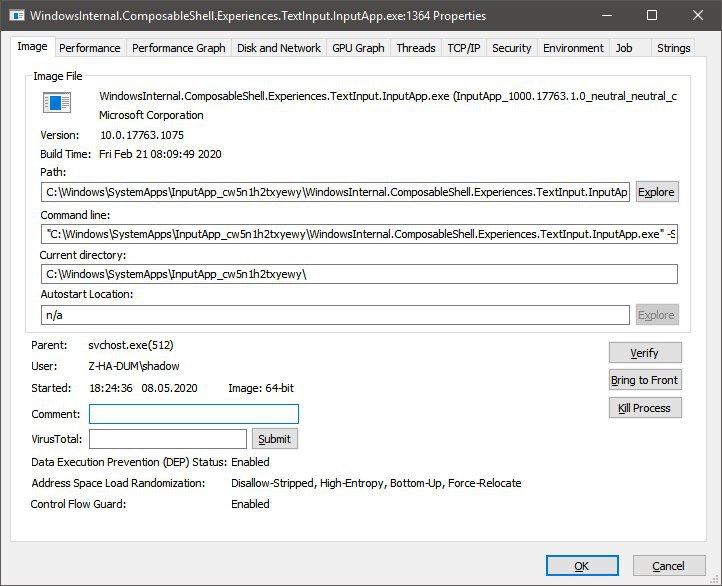Open the Performance Graph tab
The width and height of the screenshot is (722, 586).
point(179,48)
